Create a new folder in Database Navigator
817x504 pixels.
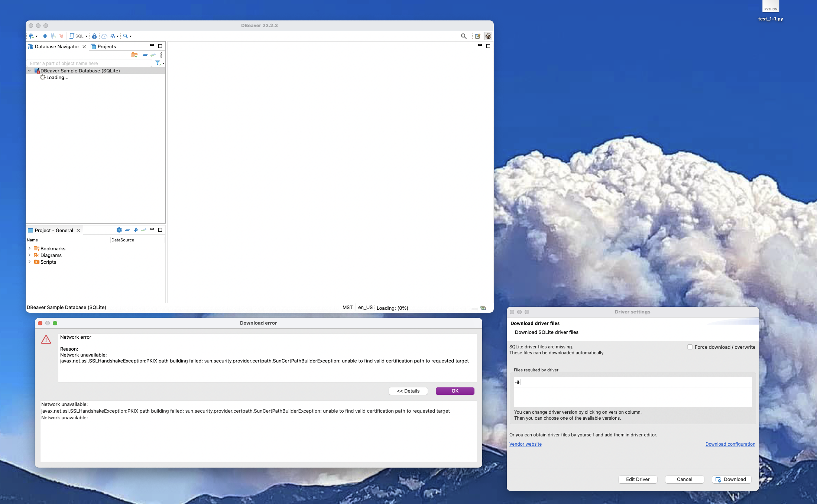click(135, 55)
